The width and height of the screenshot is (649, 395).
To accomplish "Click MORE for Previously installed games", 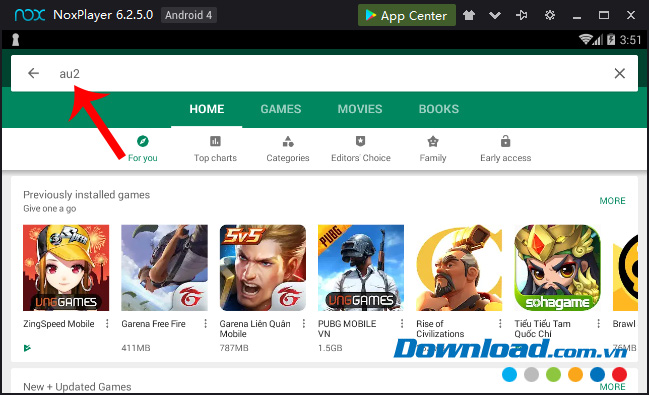I will point(612,201).
